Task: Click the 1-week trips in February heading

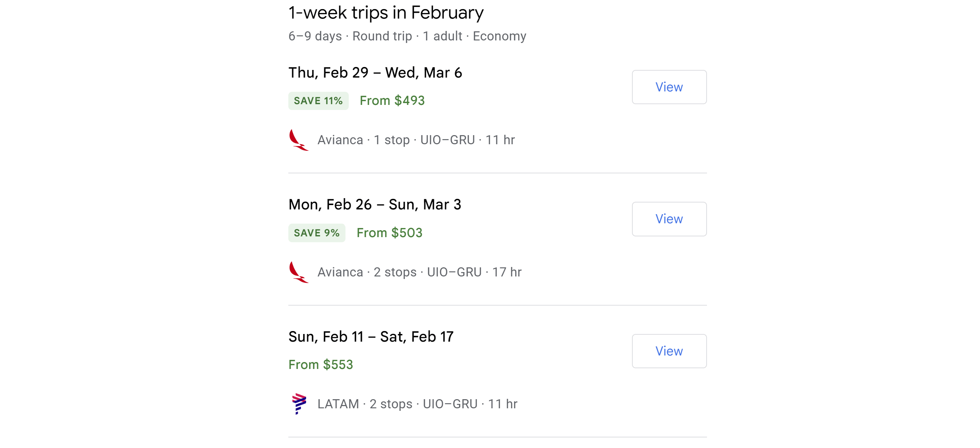Action: [386, 13]
